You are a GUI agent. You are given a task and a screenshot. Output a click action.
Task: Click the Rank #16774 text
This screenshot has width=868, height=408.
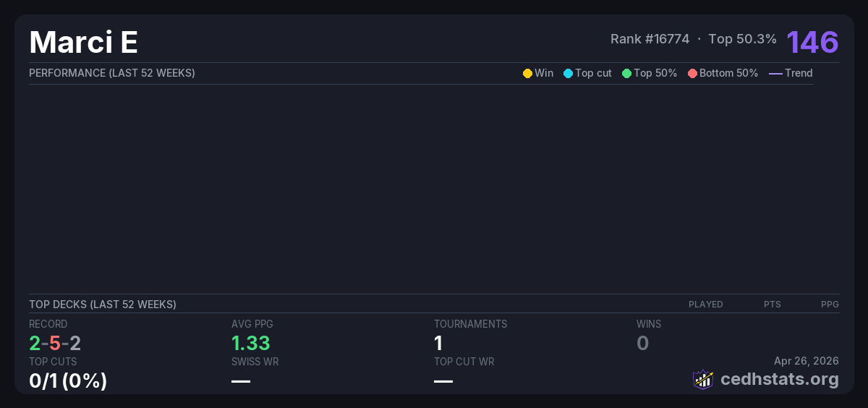[650, 39]
